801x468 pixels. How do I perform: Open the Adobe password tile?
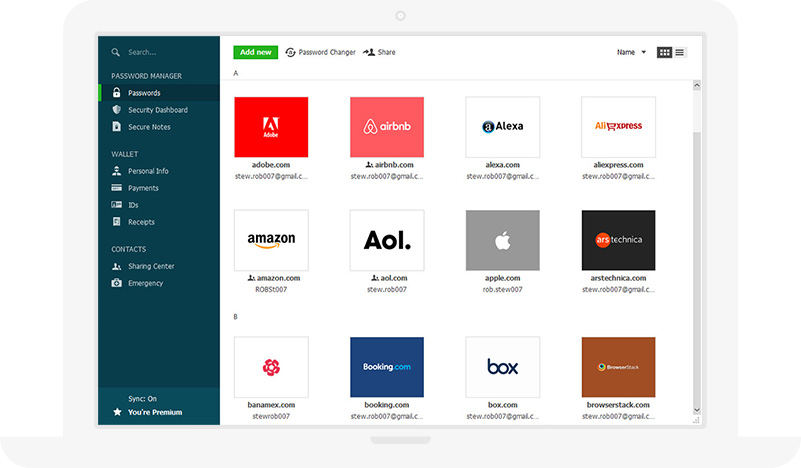pos(271,127)
